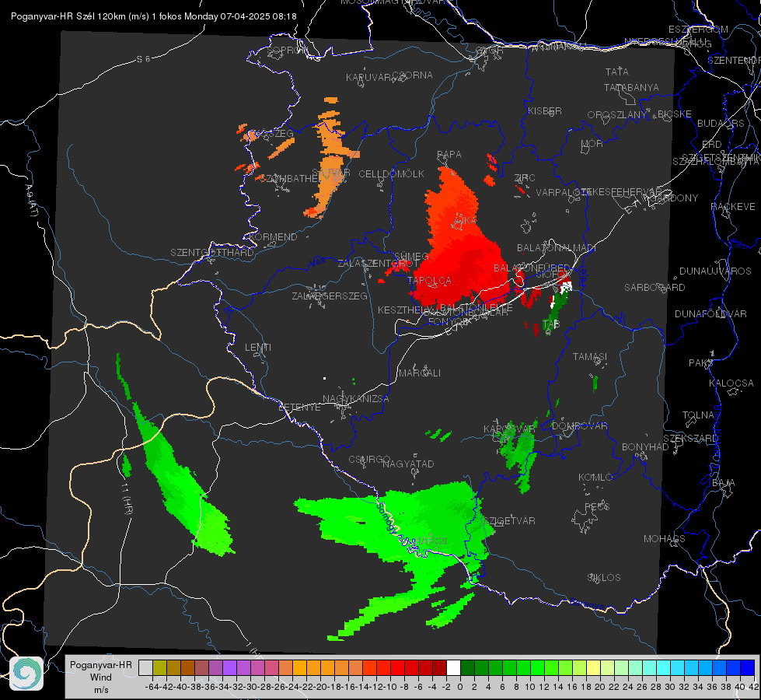This screenshot has height=700, width=761.
Task: Click the DOMBOVAR label
Action: point(579,426)
